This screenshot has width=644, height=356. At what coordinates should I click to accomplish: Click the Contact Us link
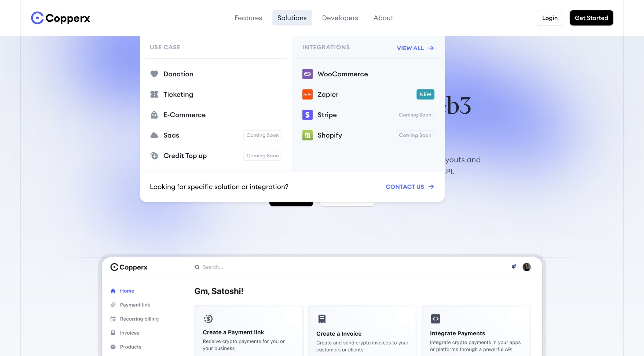click(x=410, y=187)
